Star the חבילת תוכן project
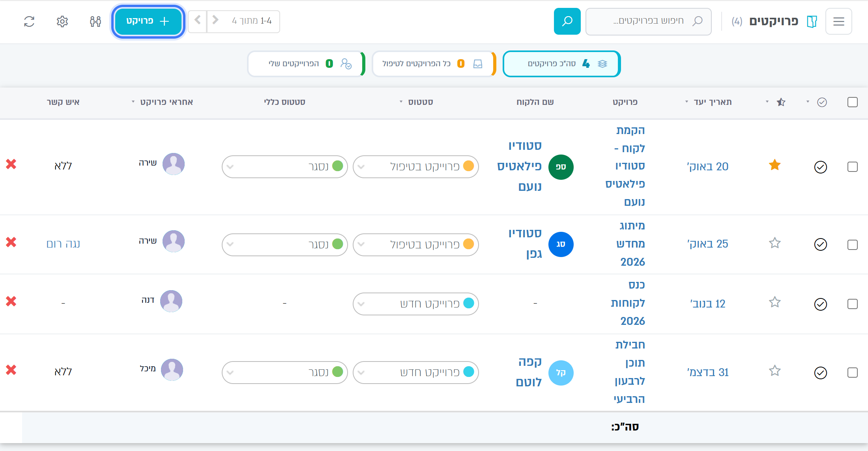Viewport: 868px width, 451px height. pos(775,371)
